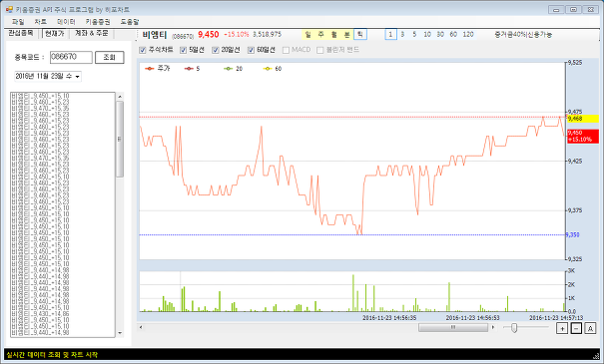Screen dimensions: 604x364
Task: Open the 파일 menu
Action: click(x=18, y=22)
